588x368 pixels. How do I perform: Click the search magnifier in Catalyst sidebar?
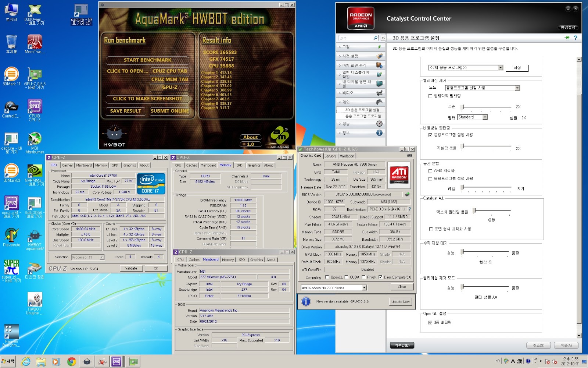click(x=375, y=38)
